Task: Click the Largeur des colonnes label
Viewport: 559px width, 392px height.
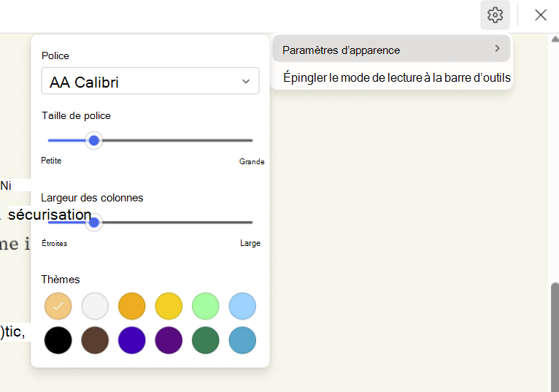Action: coord(92,198)
